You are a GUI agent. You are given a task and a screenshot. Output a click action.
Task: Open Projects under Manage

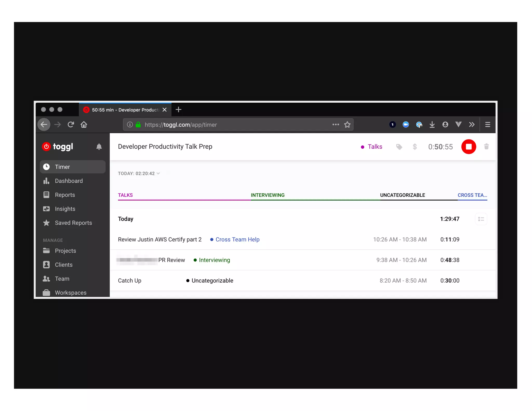click(x=65, y=251)
